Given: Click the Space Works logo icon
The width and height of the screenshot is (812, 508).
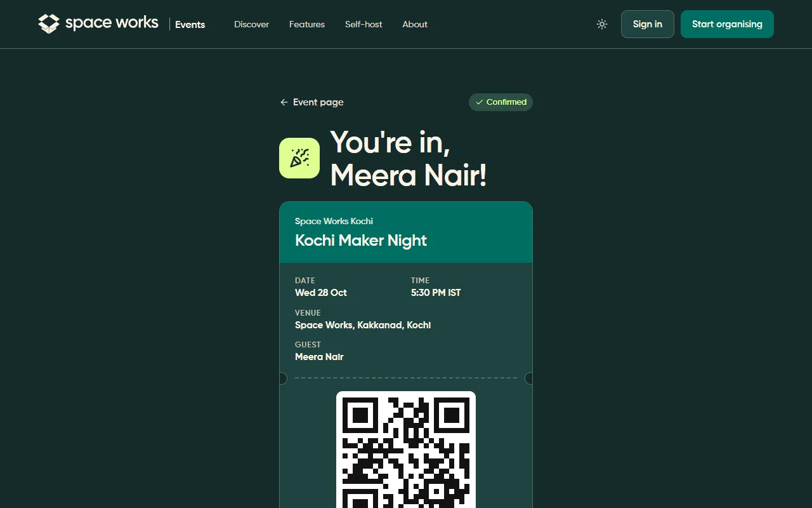Looking at the screenshot, I should 49,24.
